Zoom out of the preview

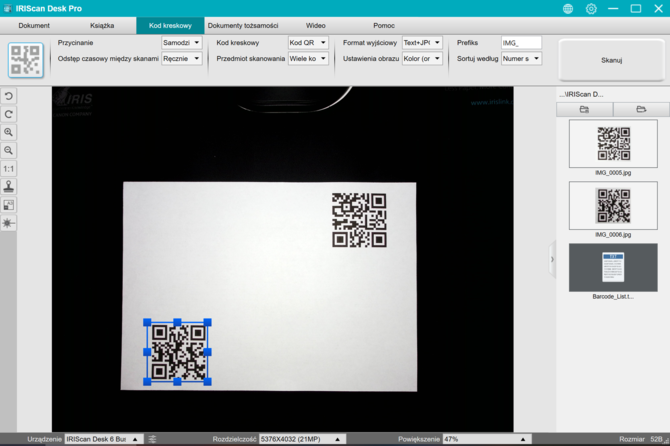[9, 150]
